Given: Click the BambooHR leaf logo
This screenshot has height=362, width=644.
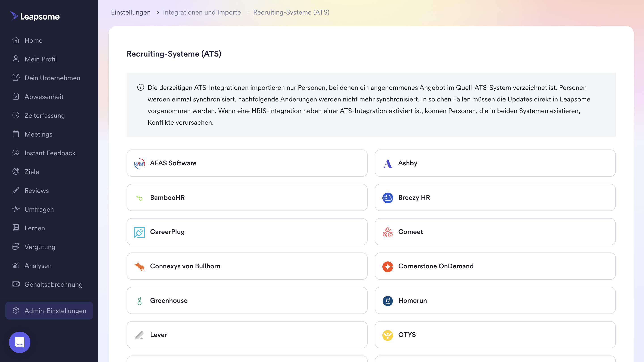Looking at the screenshot, I should point(140,198).
